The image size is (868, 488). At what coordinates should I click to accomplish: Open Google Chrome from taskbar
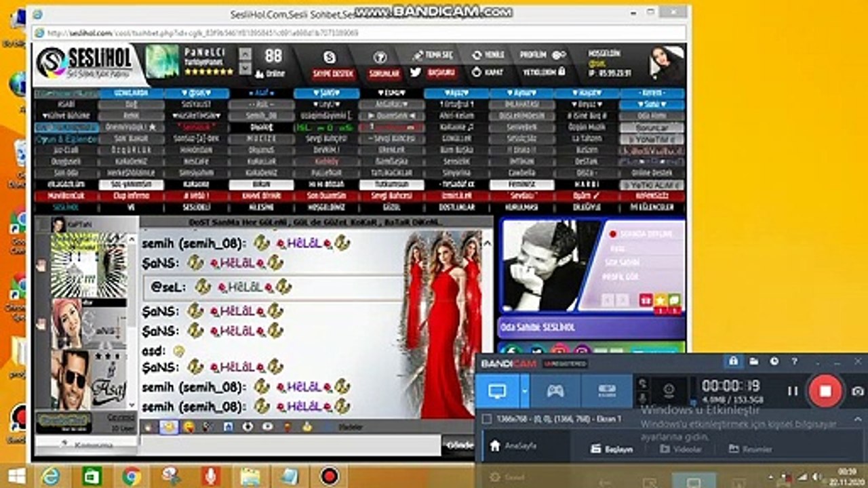132,476
